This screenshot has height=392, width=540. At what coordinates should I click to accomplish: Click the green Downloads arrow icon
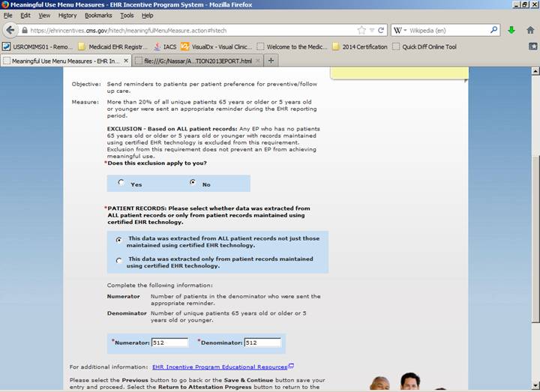click(511, 31)
